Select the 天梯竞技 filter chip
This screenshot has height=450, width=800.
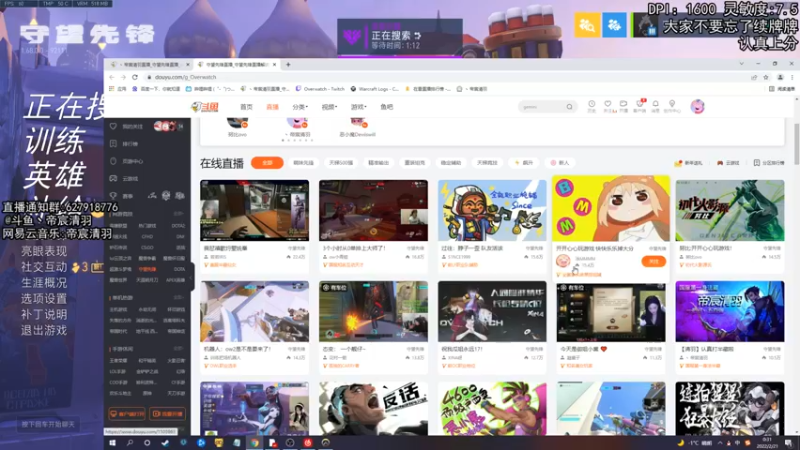[x=487, y=163]
